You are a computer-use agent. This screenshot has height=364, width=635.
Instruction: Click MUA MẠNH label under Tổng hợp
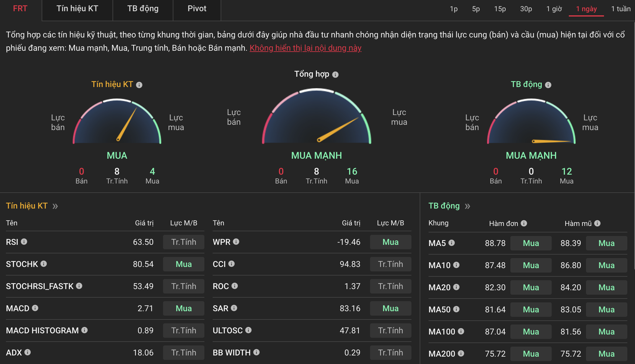[317, 156]
